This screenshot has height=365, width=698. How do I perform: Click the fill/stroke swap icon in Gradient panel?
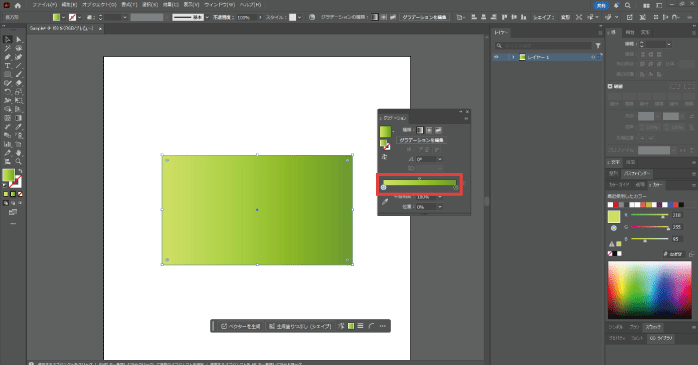pyautogui.click(x=385, y=144)
